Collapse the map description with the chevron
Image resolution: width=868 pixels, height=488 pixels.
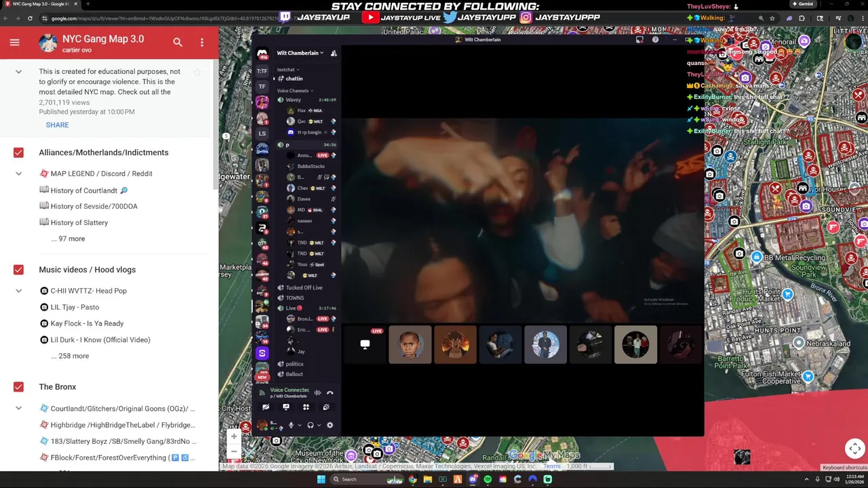click(18, 72)
